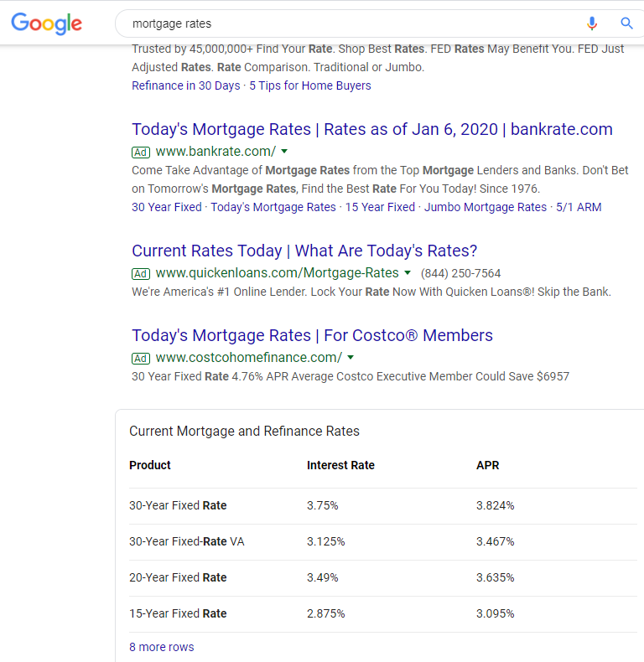Select the 20-Year Fixed Rate row label
This screenshot has height=662, width=644.
click(x=178, y=577)
